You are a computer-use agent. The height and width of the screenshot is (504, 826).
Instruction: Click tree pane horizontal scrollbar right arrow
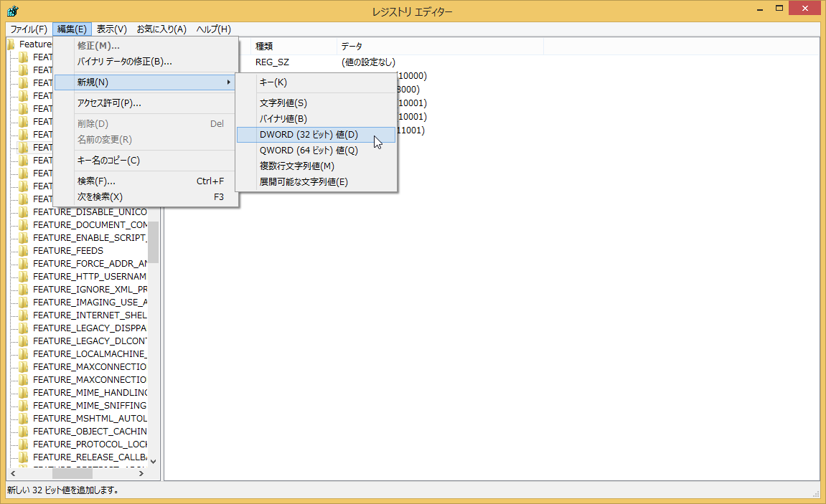click(141, 474)
